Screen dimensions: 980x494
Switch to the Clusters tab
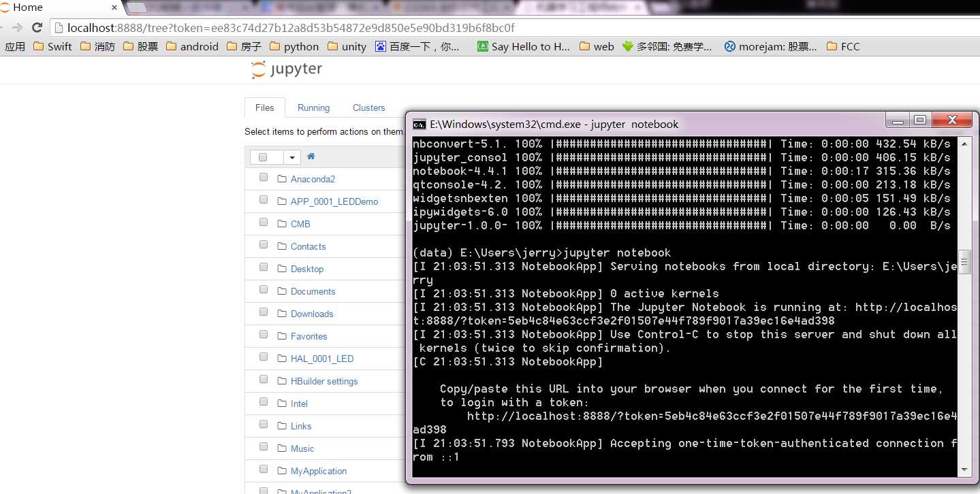click(x=368, y=108)
